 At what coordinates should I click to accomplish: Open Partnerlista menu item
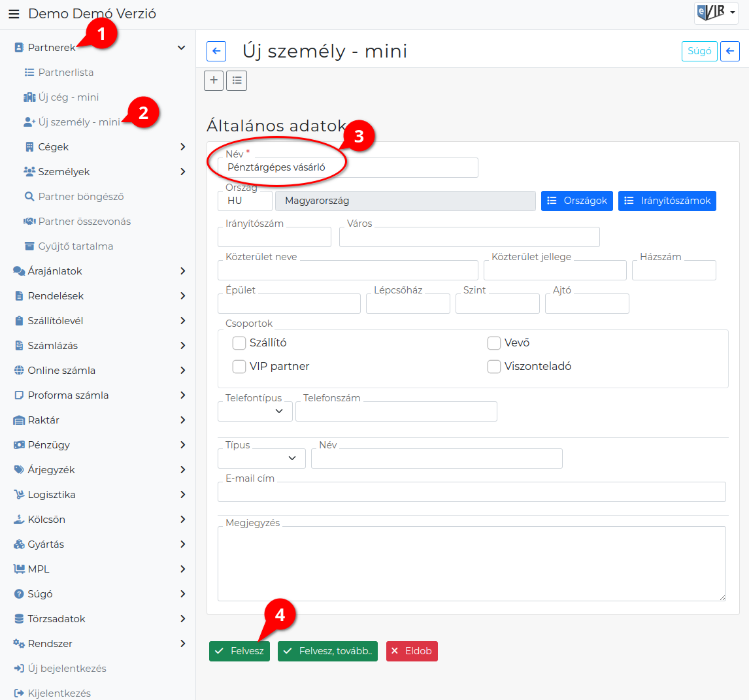click(65, 72)
